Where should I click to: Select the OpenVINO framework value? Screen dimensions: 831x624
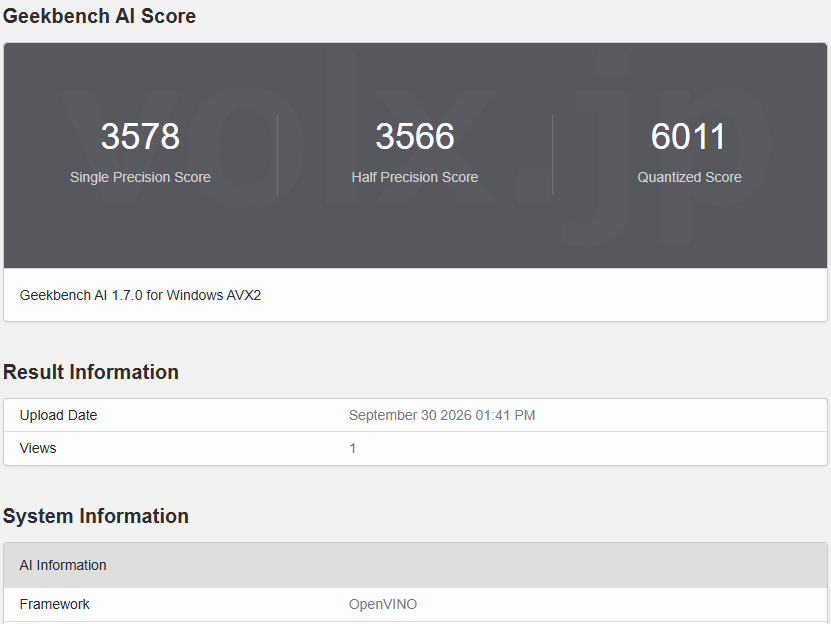coord(383,604)
